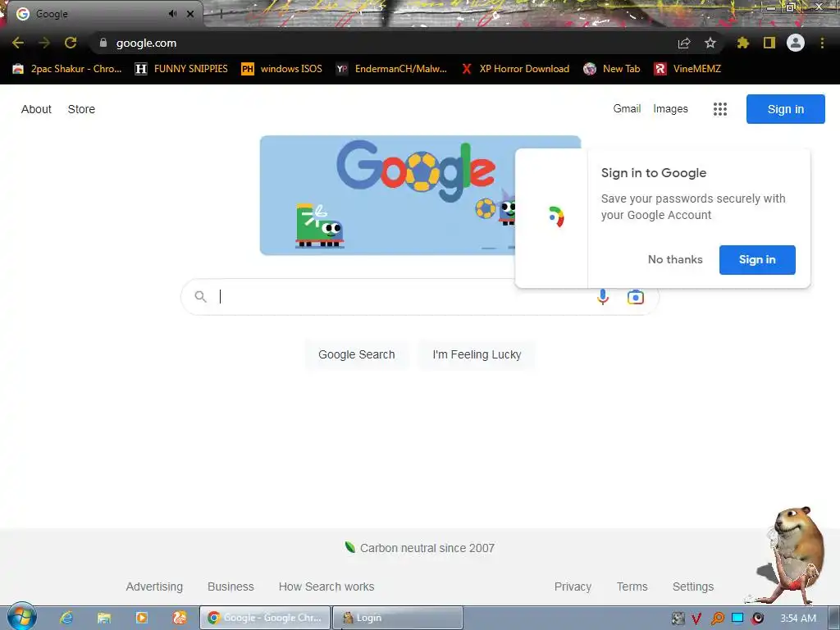Toggle the side panel icon
Screen dimensions: 840x630
[x=769, y=43]
